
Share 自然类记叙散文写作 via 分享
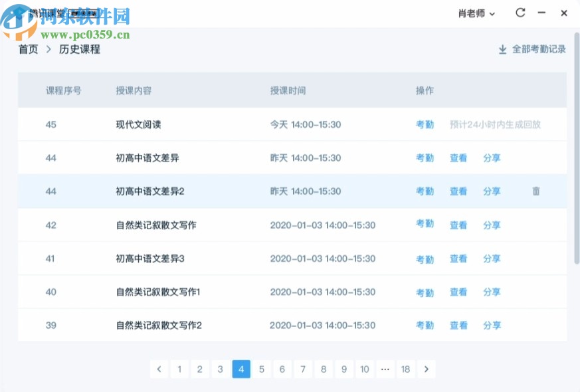point(492,225)
